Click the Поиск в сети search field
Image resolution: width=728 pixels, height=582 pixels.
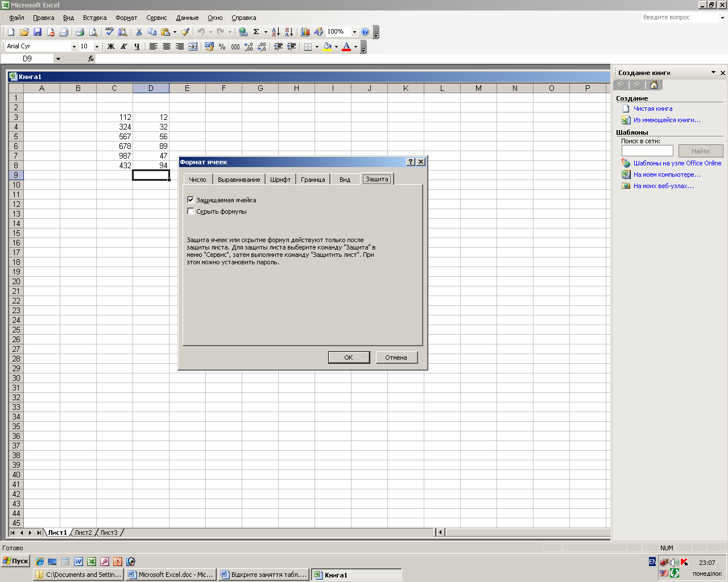[x=647, y=151]
